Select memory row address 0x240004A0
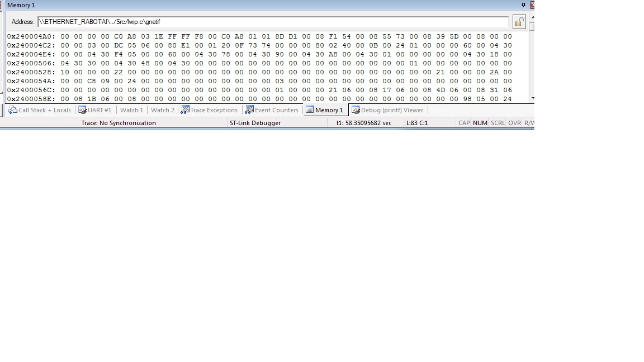This screenshot has width=644, height=362. tap(31, 36)
